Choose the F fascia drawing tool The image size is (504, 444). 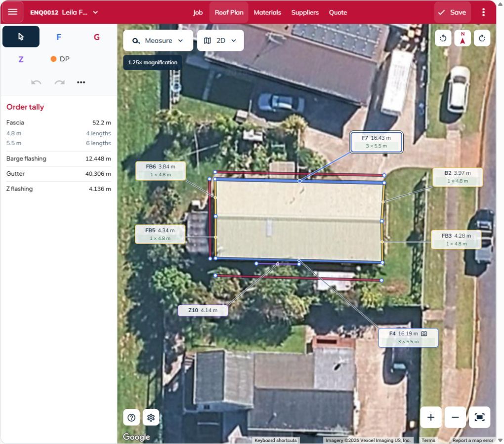(58, 37)
